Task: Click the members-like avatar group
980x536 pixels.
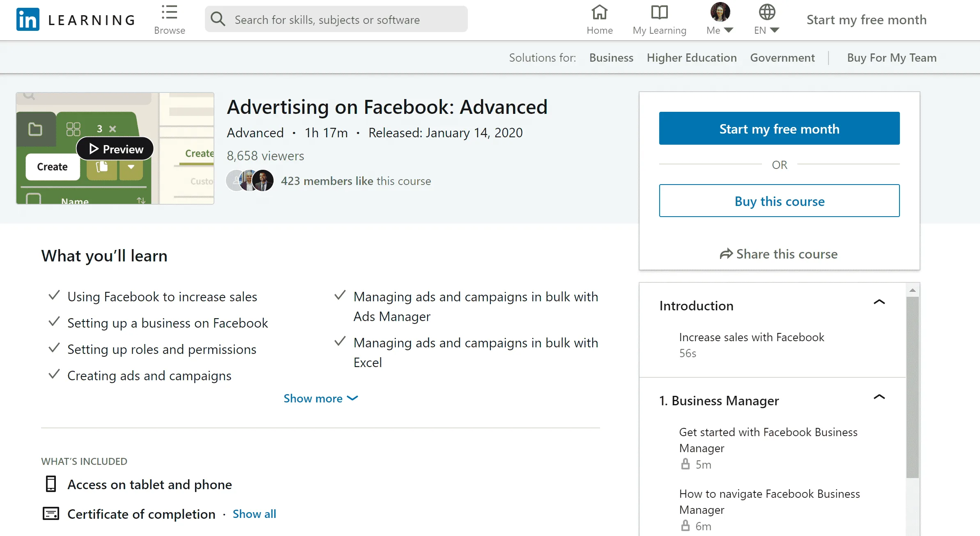Action: 250,180
